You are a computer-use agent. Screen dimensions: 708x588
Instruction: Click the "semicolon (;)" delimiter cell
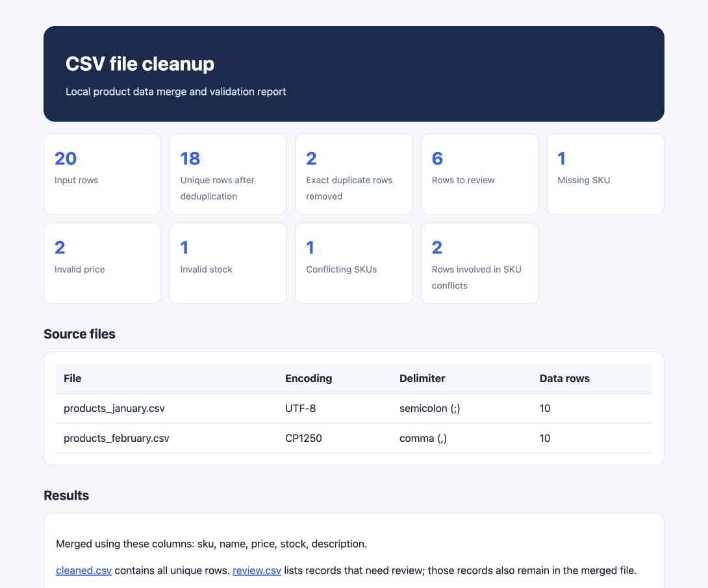coord(430,409)
